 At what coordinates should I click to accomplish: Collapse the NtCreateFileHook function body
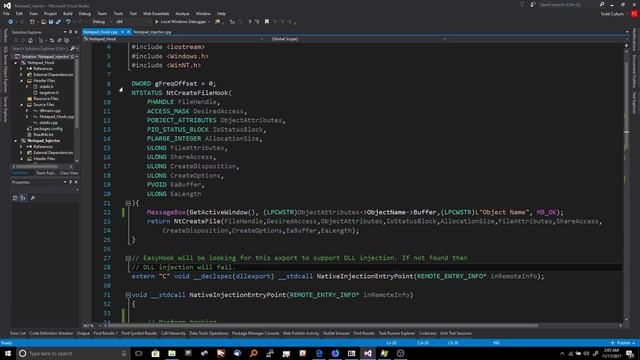128,203
